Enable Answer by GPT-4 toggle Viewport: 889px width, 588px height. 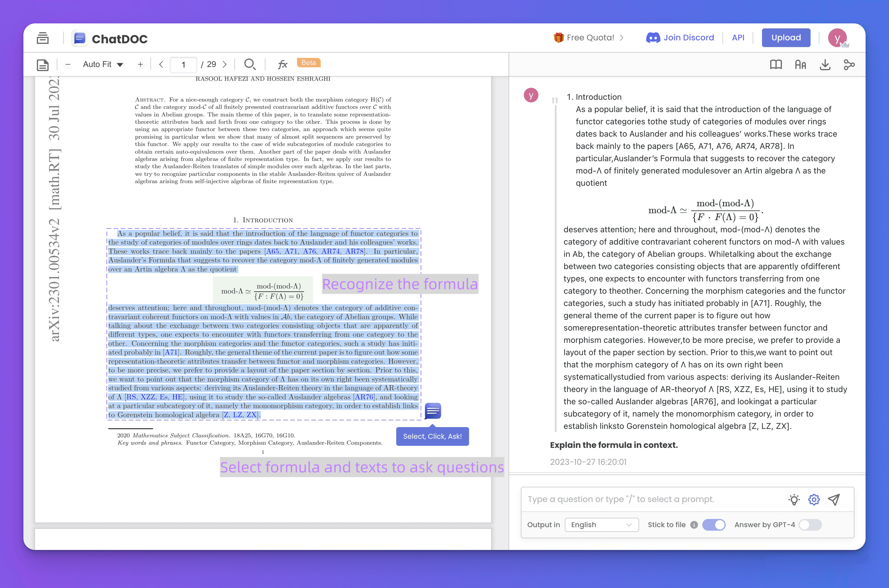(x=810, y=525)
